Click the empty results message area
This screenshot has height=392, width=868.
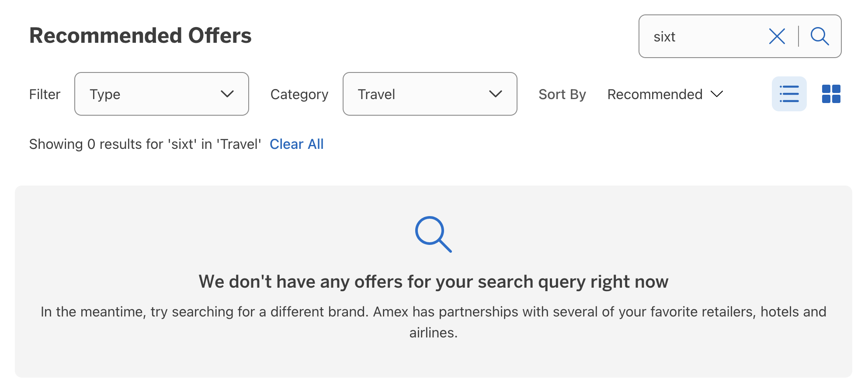(x=433, y=282)
